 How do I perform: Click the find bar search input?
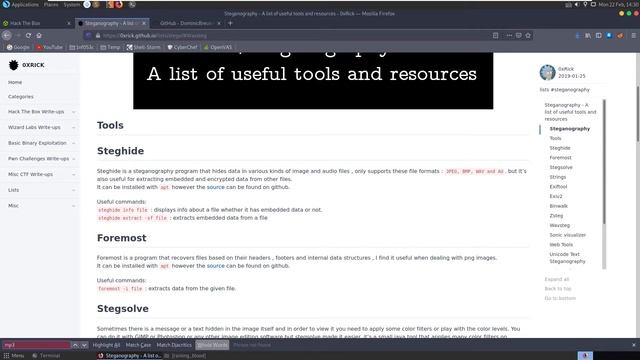tap(37, 345)
